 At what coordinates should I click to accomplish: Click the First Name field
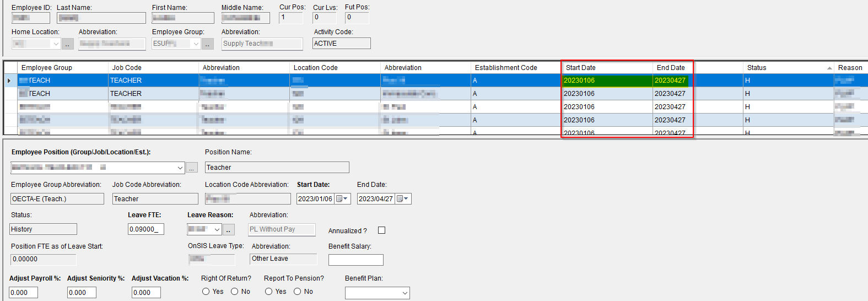(183, 18)
